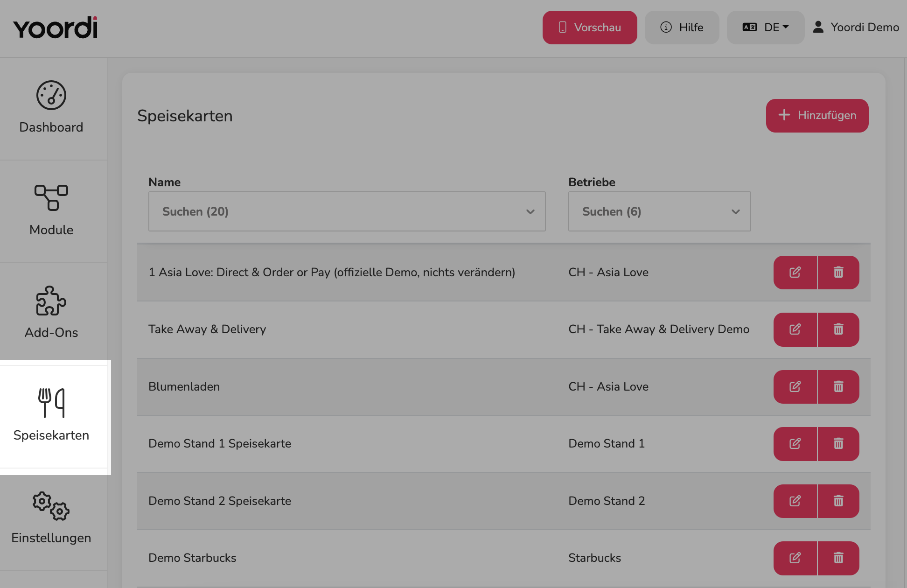The image size is (907, 588).
Task: Click the Hinzufügen button
Action: 817,115
